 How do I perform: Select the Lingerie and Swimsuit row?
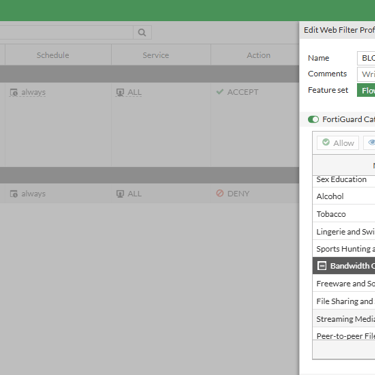[x=344, y=231]
